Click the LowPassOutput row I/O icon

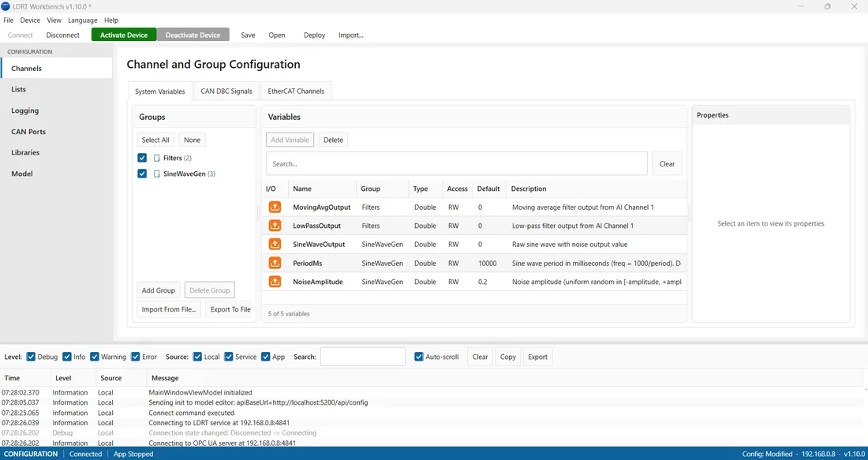(275, 226)
